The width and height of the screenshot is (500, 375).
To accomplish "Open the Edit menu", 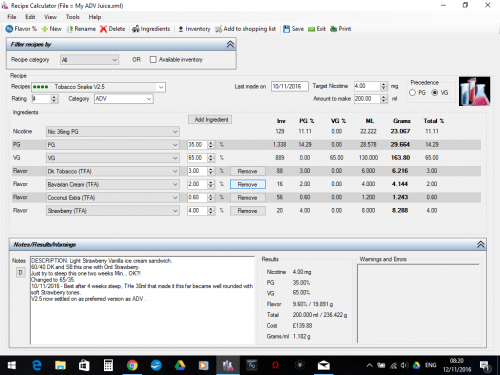I will click(x=30, y=17).
